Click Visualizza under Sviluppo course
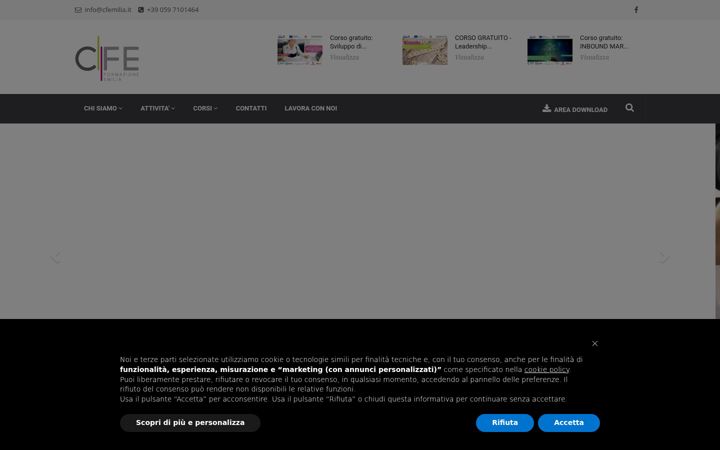The width and height of the screenshot is (720, 450). pyautogui.click(x=344, y=57)
